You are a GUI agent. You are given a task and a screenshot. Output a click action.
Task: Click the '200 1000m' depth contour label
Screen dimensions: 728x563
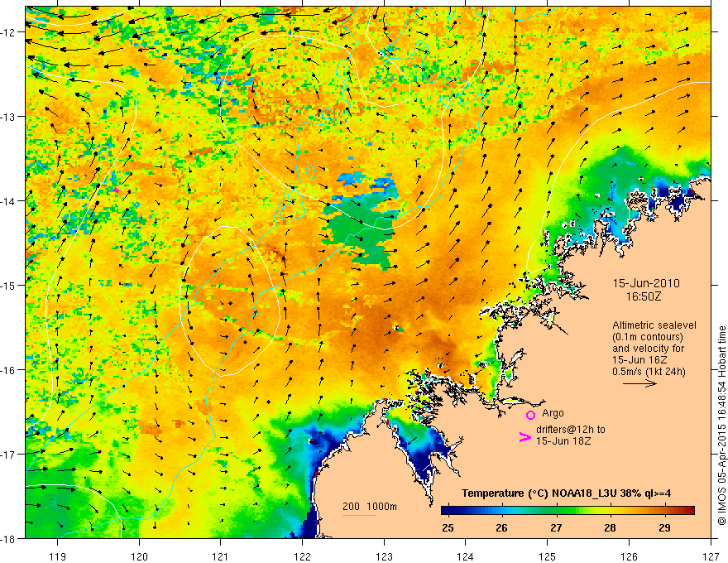[x=370, y=507]
